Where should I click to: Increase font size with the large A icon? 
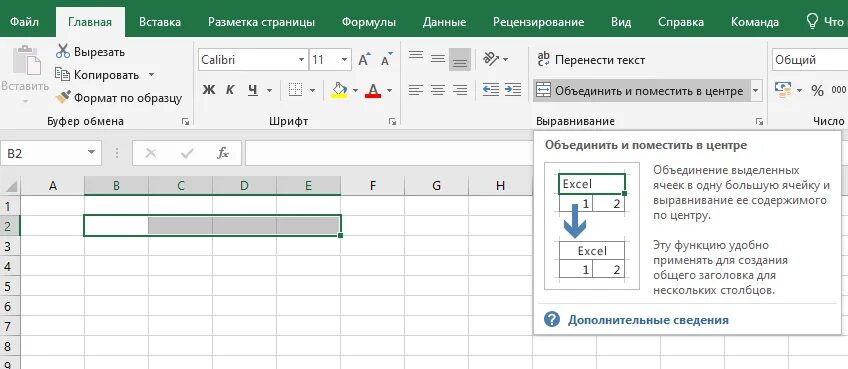[x=364, y=60]
